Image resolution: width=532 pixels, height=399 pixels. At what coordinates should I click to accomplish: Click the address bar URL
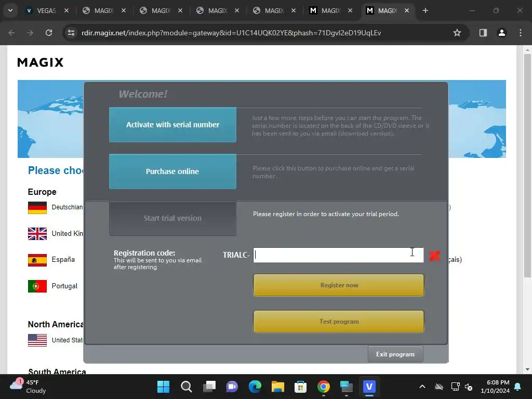[231, 33]
